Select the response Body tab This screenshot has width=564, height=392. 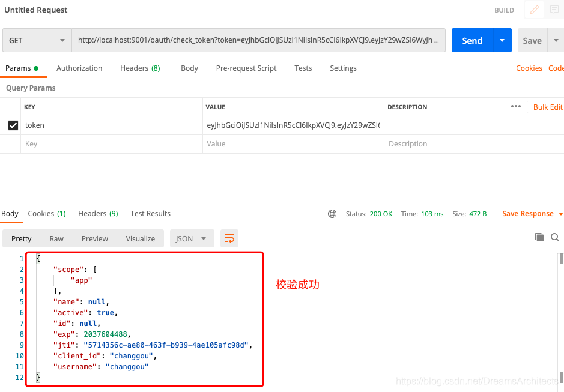pyautogui.click(x=10, y=214)
